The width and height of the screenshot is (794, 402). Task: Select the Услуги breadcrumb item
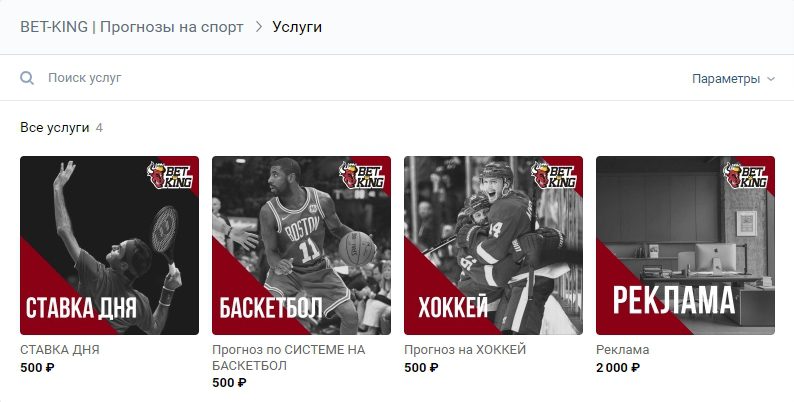pyautogui.click(x=297, y=27)
